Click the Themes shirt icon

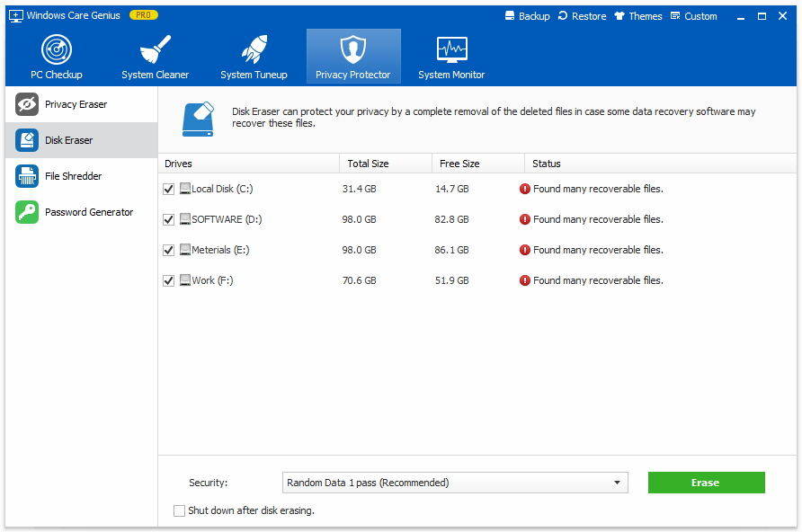coord(619,16)
